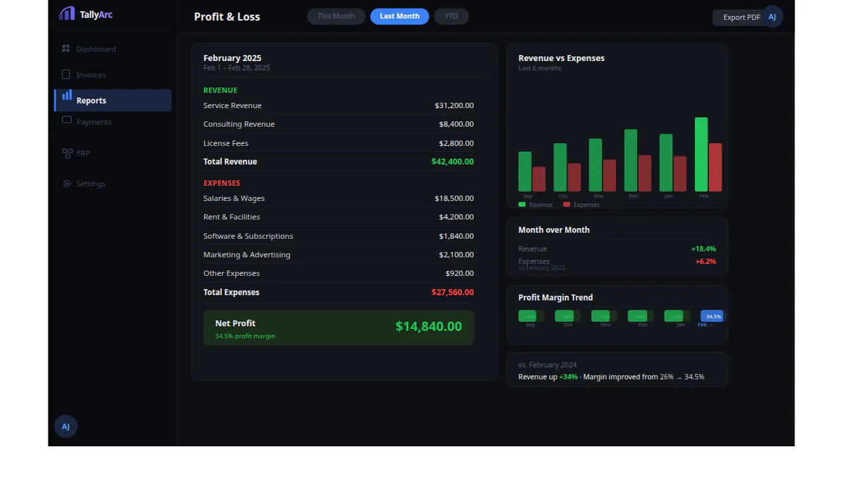Image resolution: width=843 pixels, height=504 pixels.
Task: Switch to the This Month period
Action: pos(336,17)
